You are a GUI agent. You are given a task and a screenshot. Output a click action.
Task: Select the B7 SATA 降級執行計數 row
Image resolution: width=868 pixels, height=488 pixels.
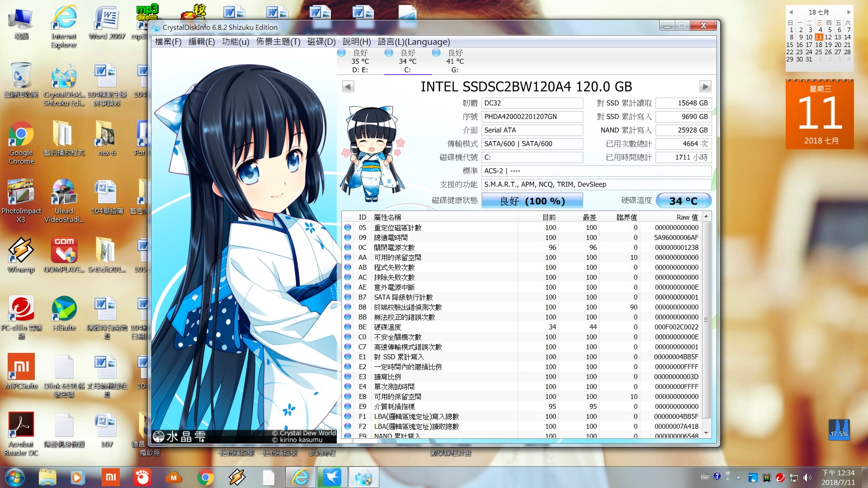point(521,297)
